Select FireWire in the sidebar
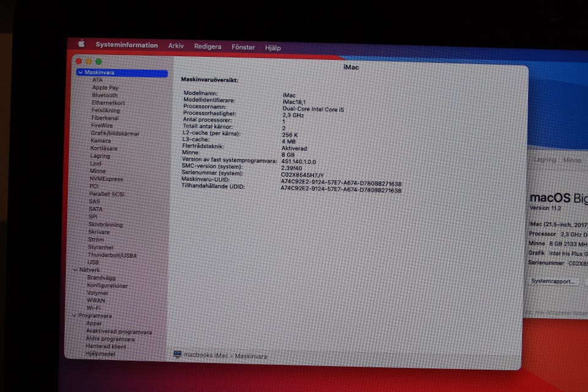This screenshot has width=588, height=392. tap(102, 126)
